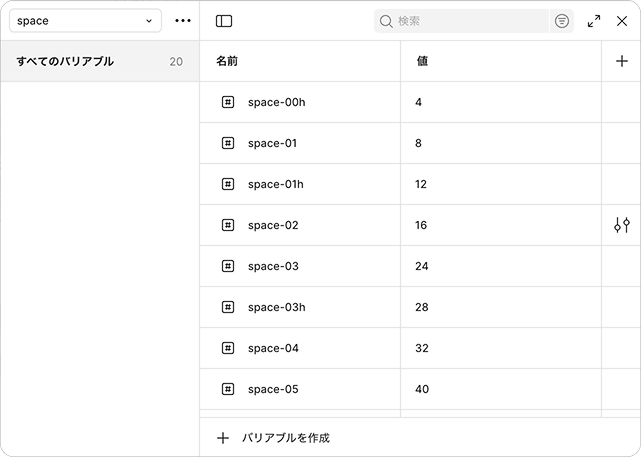Screen dimensions: 641x457
Task: Click the filter icon beside the search field
Action: pos(562,21)
